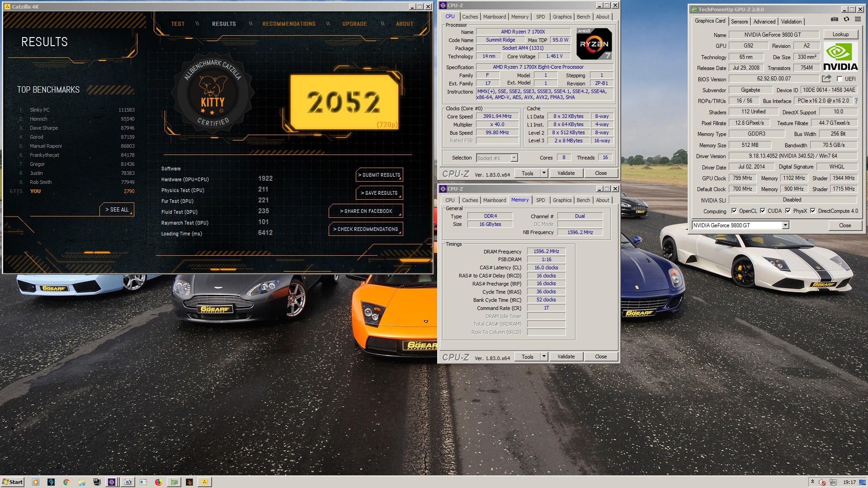Click See All top benchmarks
Screen dimensions: 868x488
(117, 210)
